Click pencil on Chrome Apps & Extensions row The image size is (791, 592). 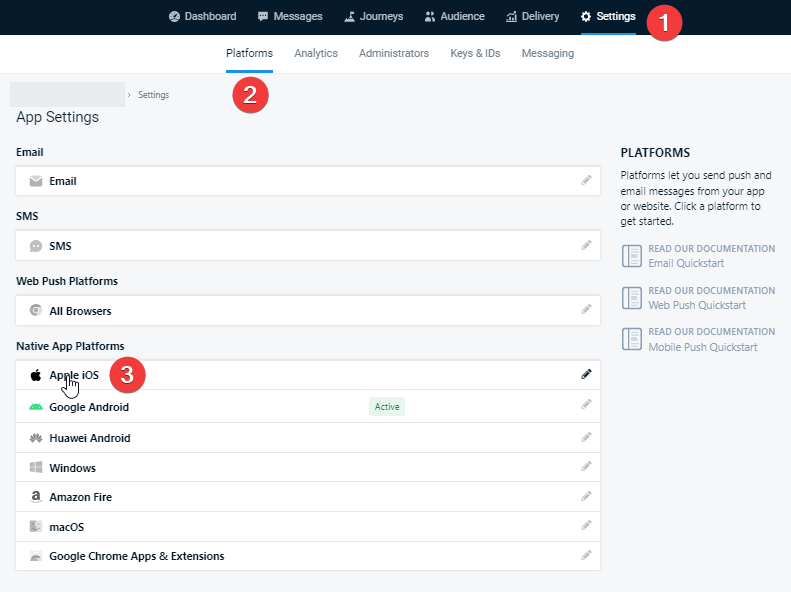click(x=586, y=556)
